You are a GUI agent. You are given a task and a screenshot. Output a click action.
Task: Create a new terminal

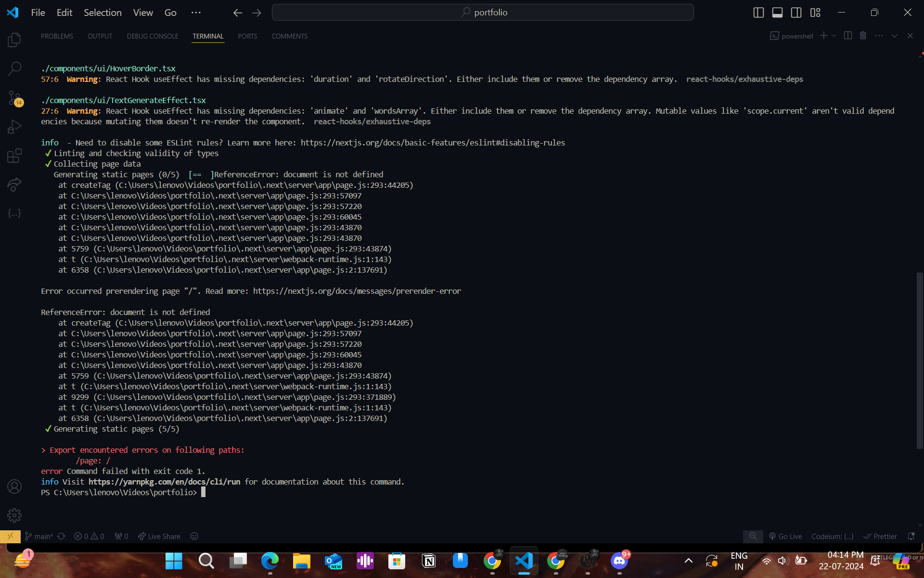pyautogui.click(x=824, y=36)
